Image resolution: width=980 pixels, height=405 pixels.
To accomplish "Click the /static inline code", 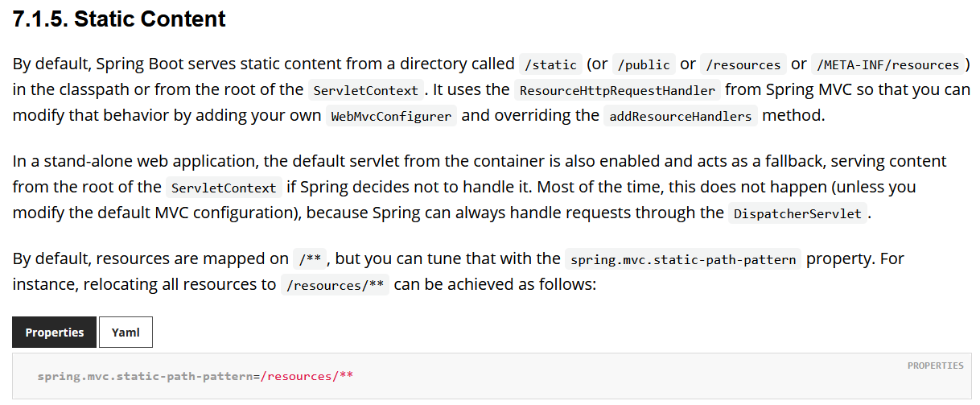I will [x=550, y=64].
